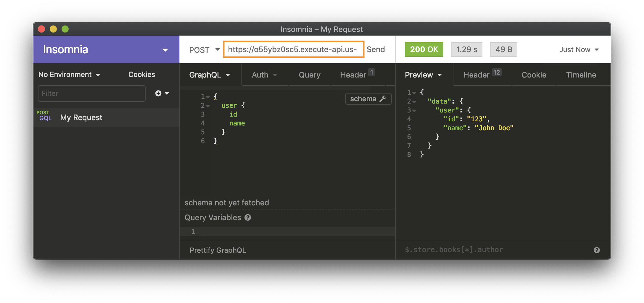Viewport: 644px width, 303px height.
Task: Collapse line 1 fold arrow in response
Action: point(414,93)
